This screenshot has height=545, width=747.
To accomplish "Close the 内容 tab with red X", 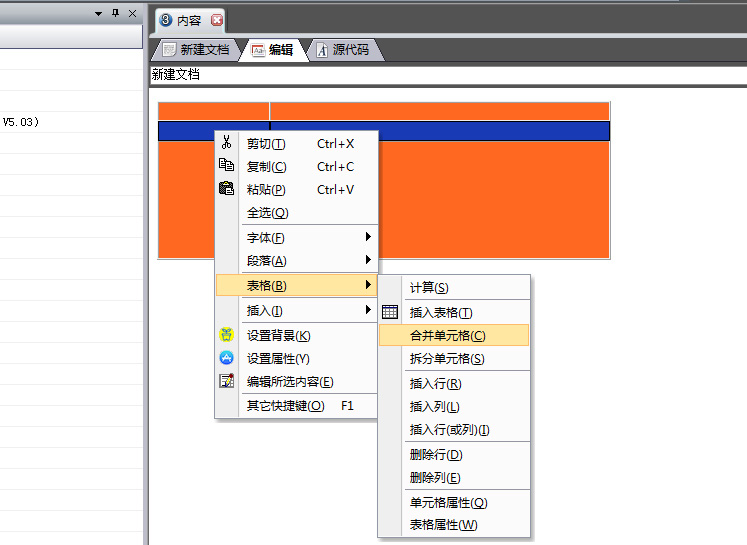I will (x=217, y=20).
